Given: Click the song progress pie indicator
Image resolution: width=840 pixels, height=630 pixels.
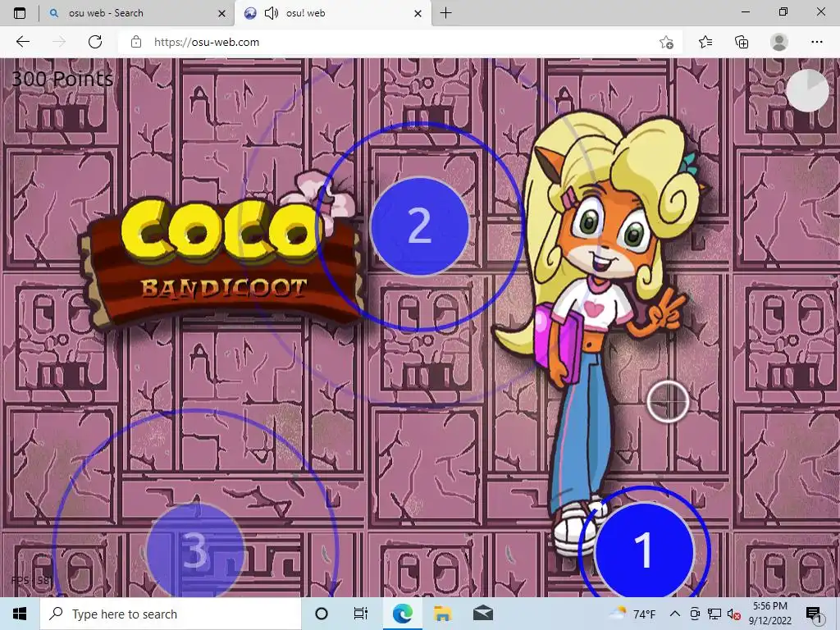Looking at the screenshot, I should coord(807,90).
